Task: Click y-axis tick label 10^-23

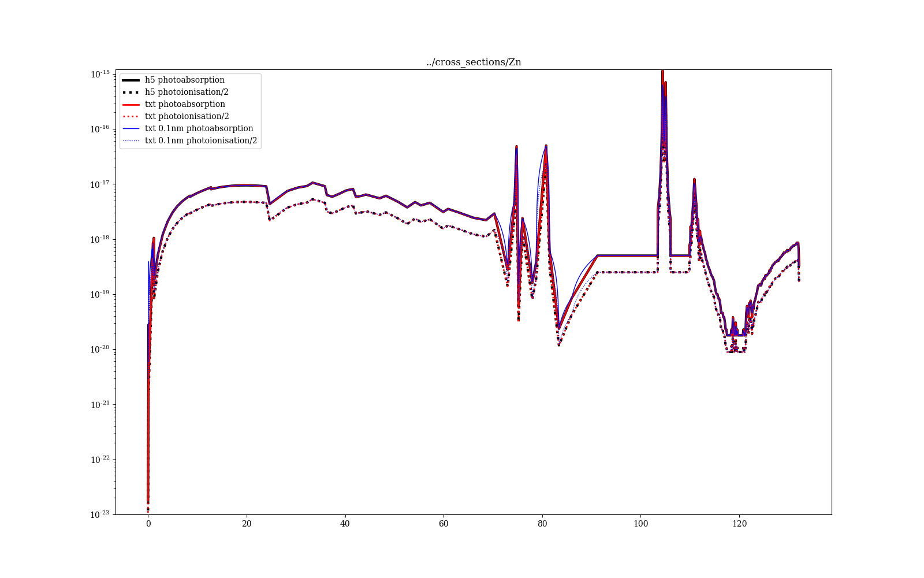Action: (x=100, y=514)
